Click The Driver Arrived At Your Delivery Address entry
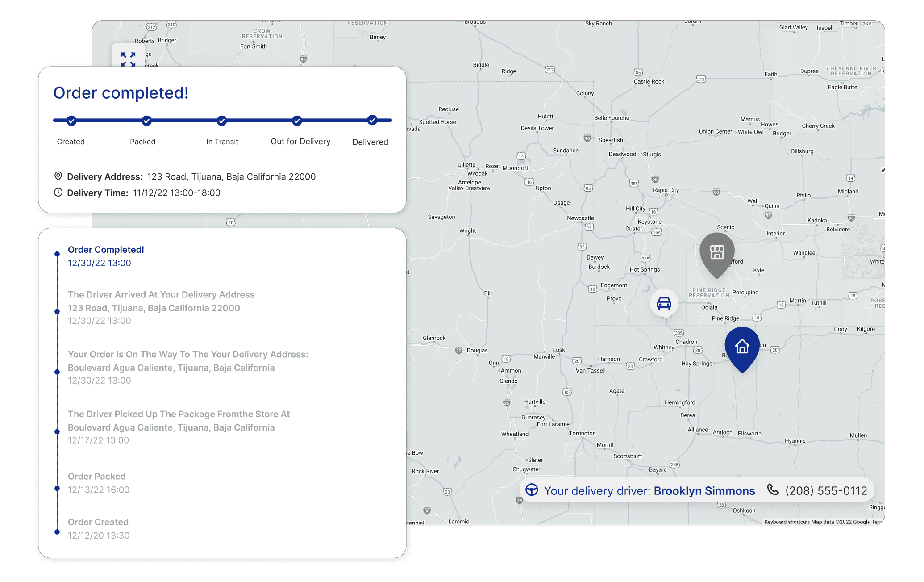 tap(161, 308)
